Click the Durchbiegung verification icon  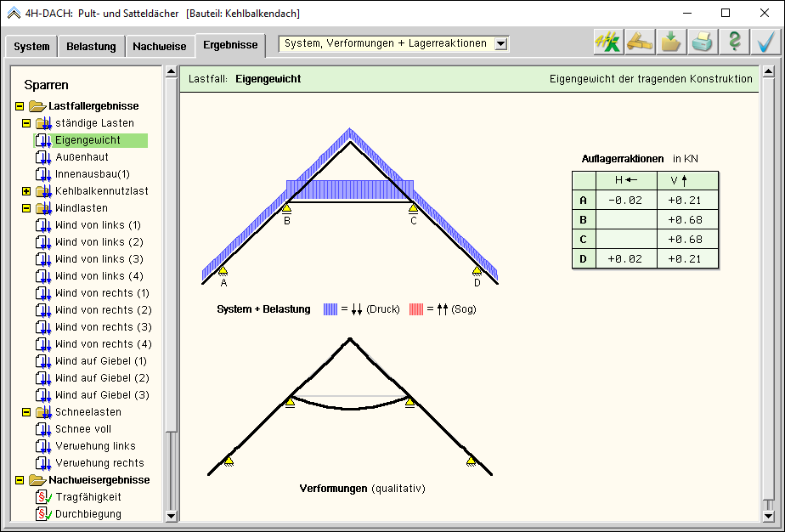coord(43,514)
